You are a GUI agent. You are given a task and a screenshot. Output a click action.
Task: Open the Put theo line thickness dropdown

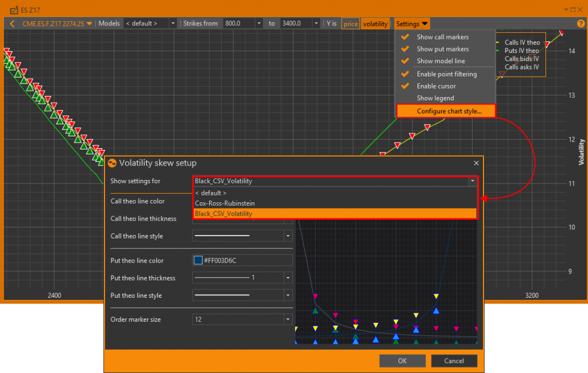288,278
